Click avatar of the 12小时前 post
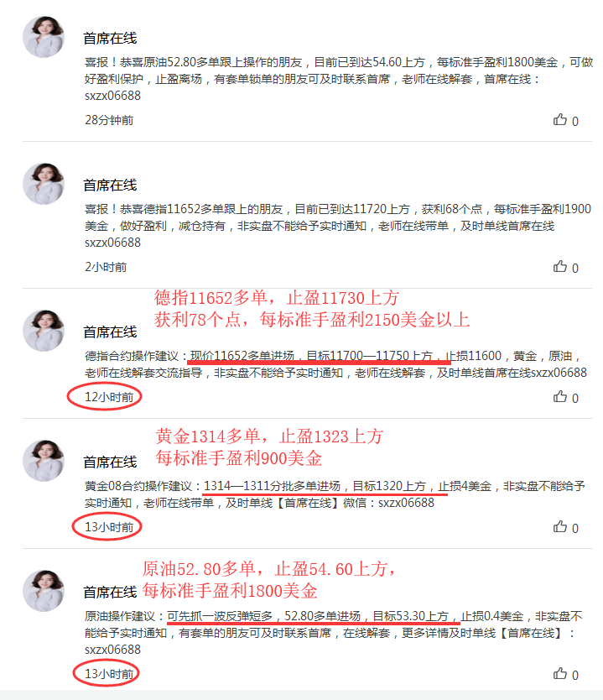Screen dimensions: 603x700 click(x=44, y=331)
